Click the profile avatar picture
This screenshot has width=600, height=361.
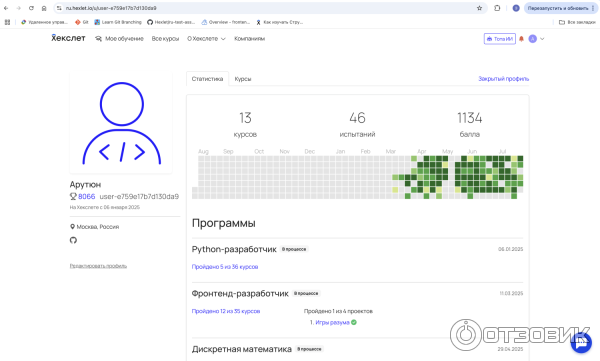[121, 123]
